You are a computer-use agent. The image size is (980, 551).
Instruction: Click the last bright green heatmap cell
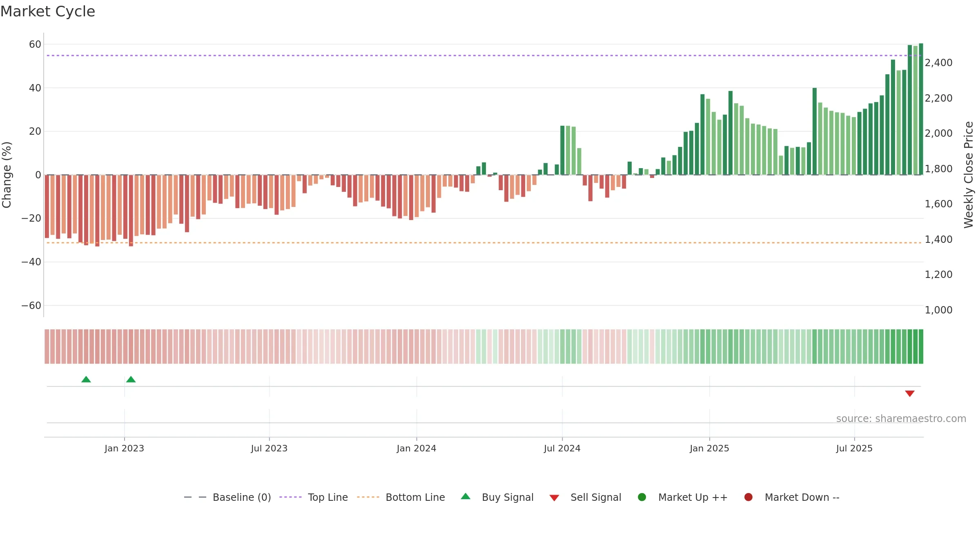point(921,347)
